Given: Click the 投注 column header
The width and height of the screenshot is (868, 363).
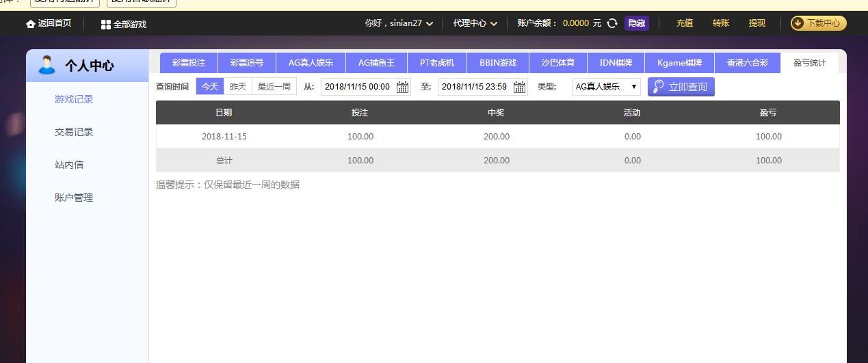Looking at the screenshot, I should 360,113.
